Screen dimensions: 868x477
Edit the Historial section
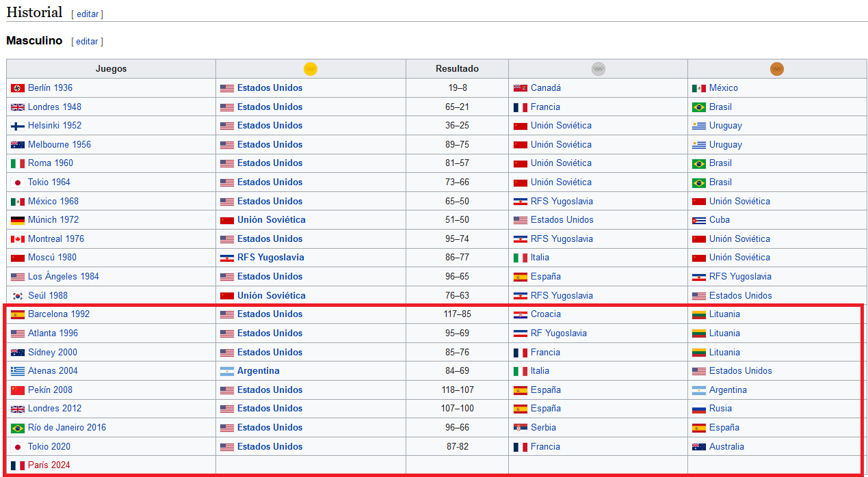tap(88, 14)
